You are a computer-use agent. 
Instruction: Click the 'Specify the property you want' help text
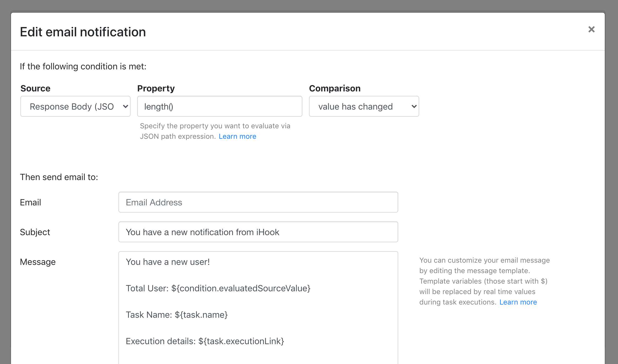point(215,131)
